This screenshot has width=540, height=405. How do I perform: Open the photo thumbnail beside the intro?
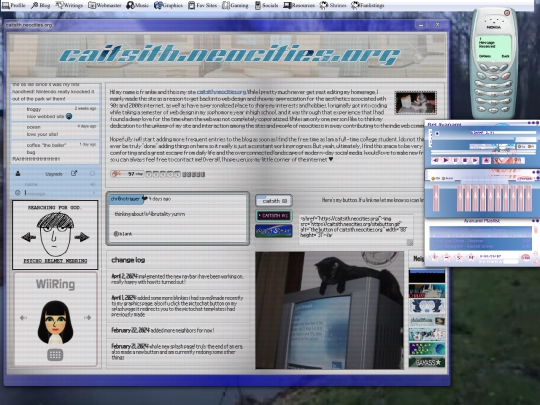click(416, 103)
